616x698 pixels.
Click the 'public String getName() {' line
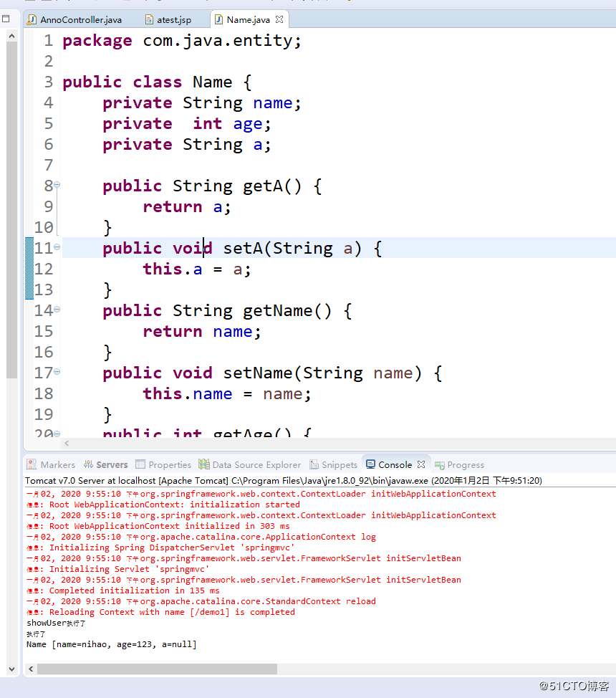tap(227, 311)
